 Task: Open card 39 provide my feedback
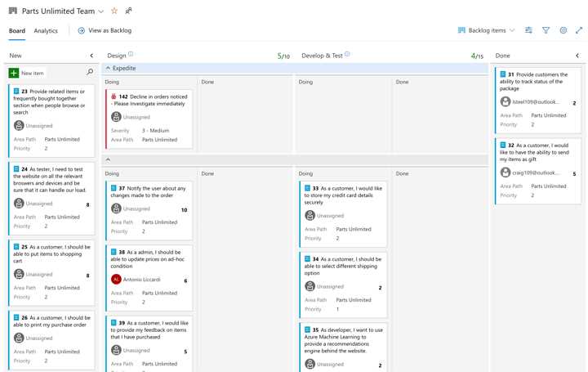click(149, 330)
